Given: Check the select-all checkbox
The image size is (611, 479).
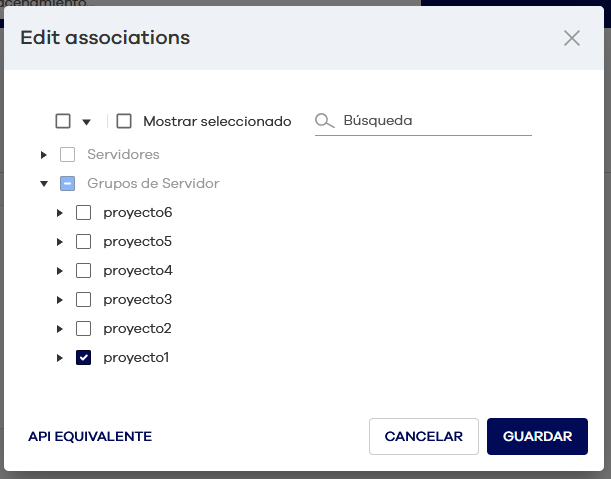Looking at the screenshot, I should click(63, 121).
